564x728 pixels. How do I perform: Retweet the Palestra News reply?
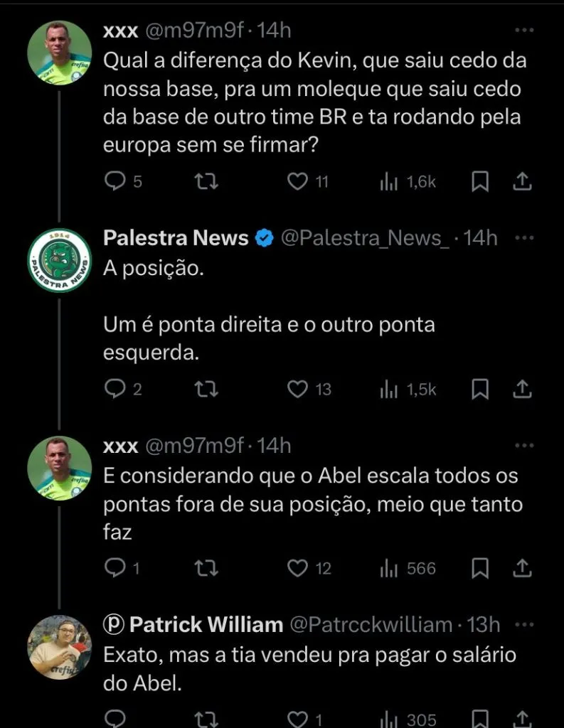coord(206,389)
